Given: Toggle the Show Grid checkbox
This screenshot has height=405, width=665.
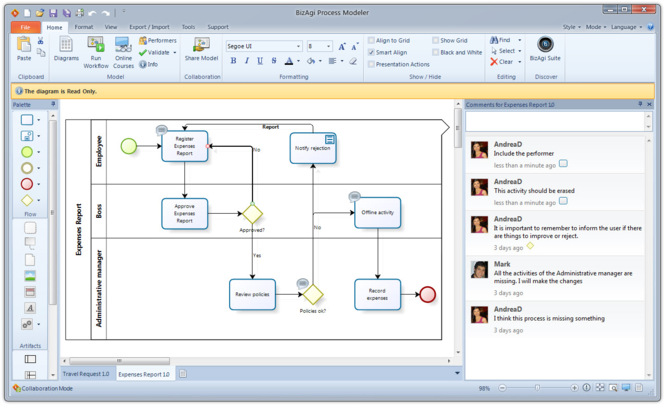Looking at the screenshot, I should click(x=436, y=41).
